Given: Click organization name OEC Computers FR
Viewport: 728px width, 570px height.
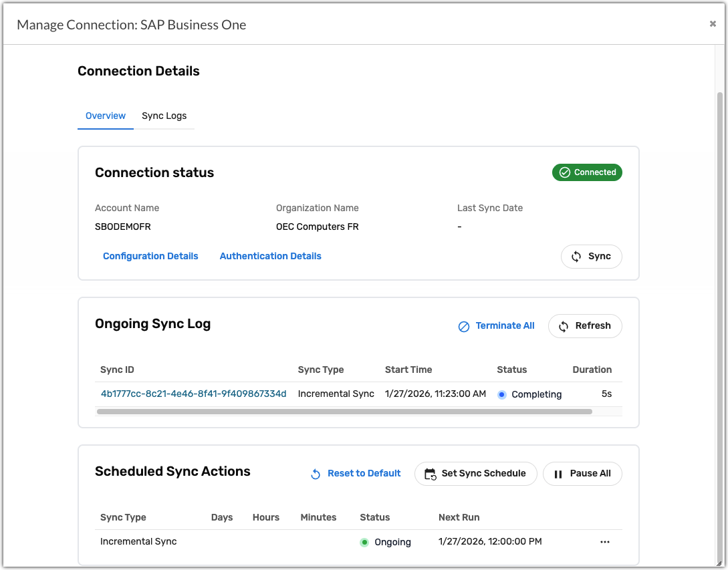Looking at the screenshot, I should 317,227.
